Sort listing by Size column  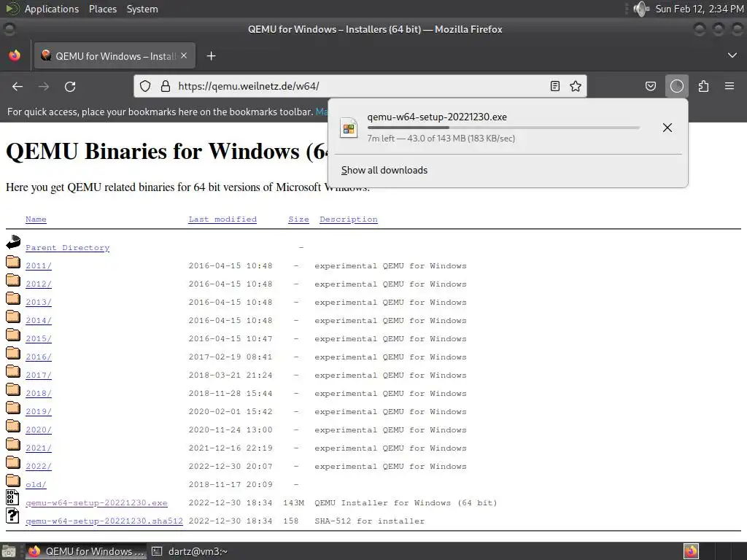(298, 219)
